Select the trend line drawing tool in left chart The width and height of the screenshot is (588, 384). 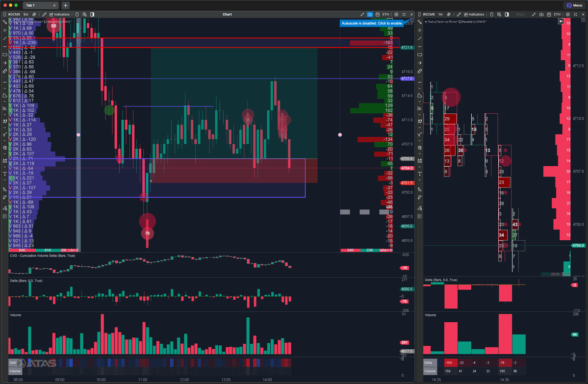point(4,38)
